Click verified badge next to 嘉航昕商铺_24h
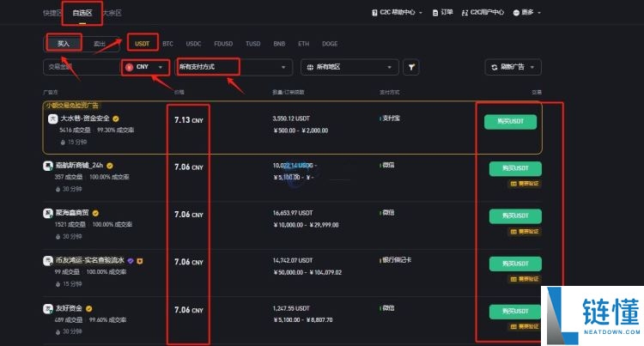This screenshot has height=346, width=644. 110,166
